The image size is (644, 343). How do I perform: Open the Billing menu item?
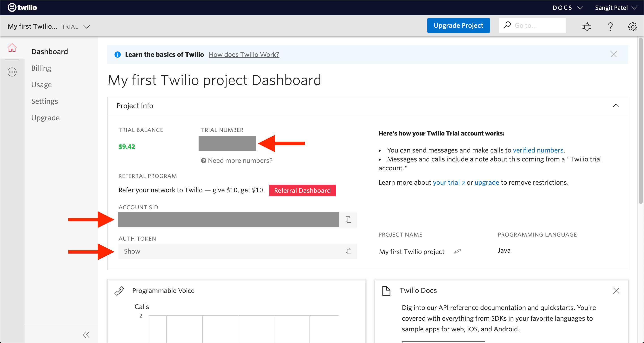tap(41, 68)
